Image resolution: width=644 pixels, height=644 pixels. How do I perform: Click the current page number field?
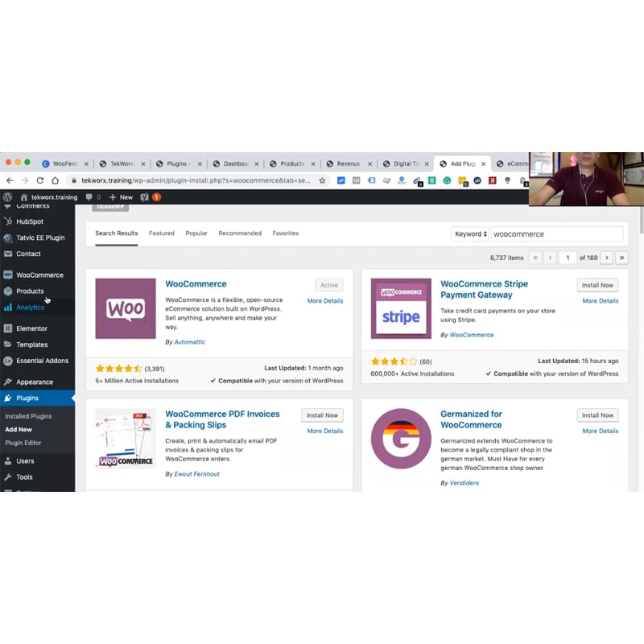568,258
